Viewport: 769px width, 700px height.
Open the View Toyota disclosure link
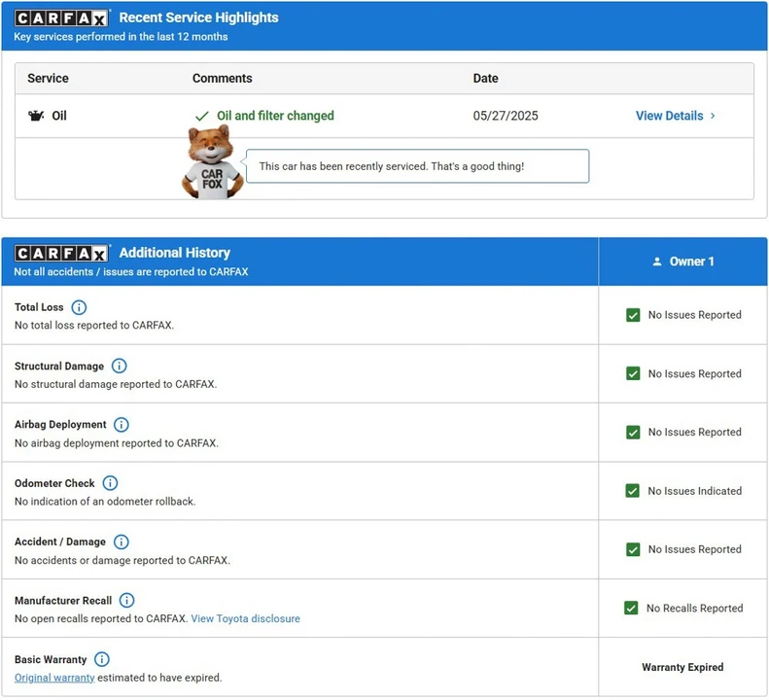245,618
